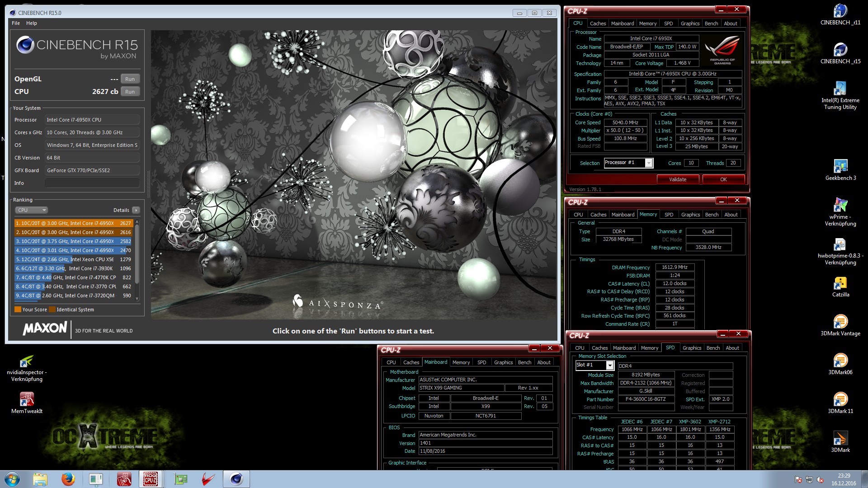Open nvidiaInspector desktop shortcut
This screenshot has height=488, width=868.
(27, 368)
